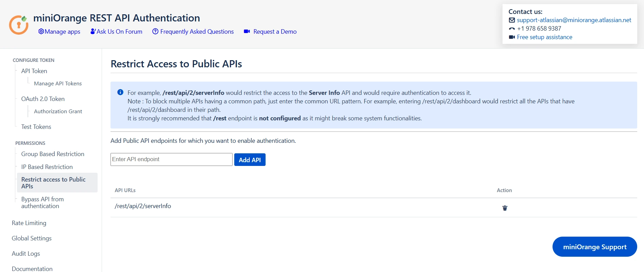Click the Request a Demo link

(x=275, y=32)
